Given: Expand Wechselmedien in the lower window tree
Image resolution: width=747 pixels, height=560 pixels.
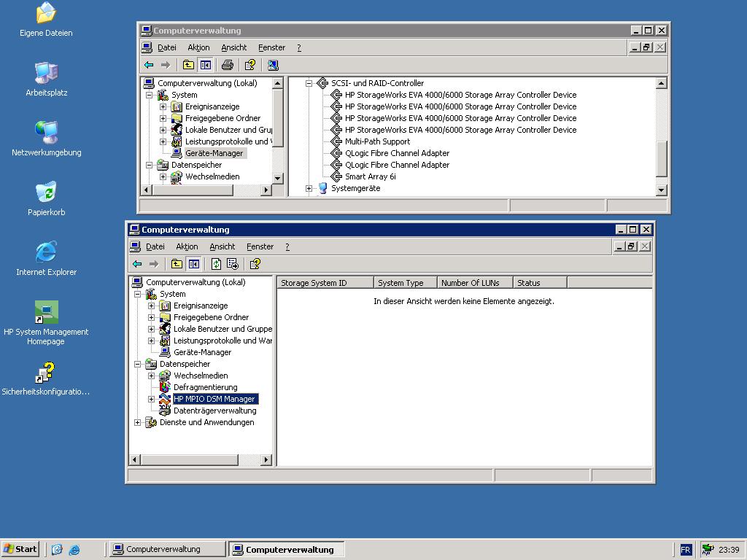Looking at the screenshot, I should [x=152, y=376].
